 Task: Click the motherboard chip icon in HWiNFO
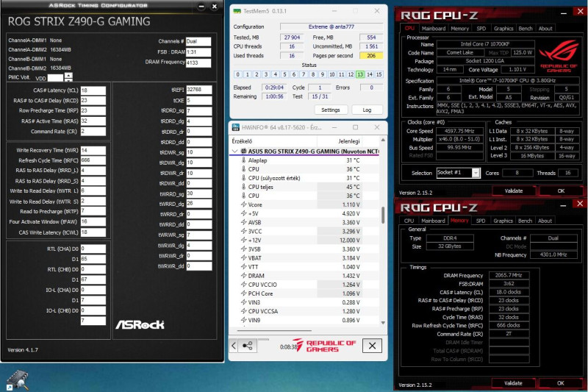point(243,152)
